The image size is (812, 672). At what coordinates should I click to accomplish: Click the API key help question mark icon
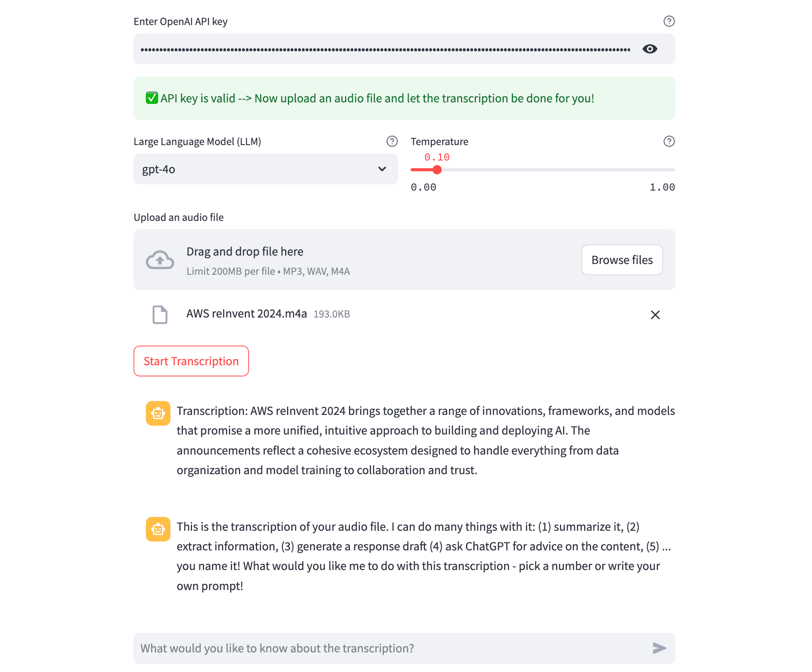pos(668,21)
